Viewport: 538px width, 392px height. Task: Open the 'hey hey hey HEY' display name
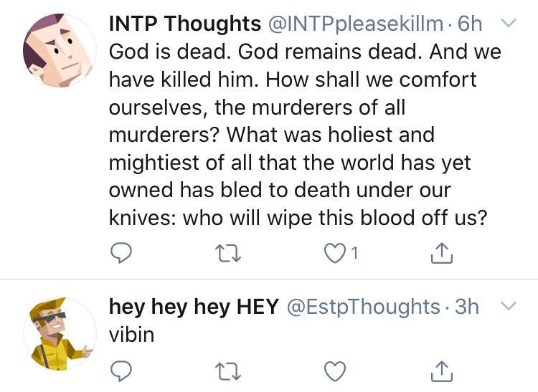193,307
